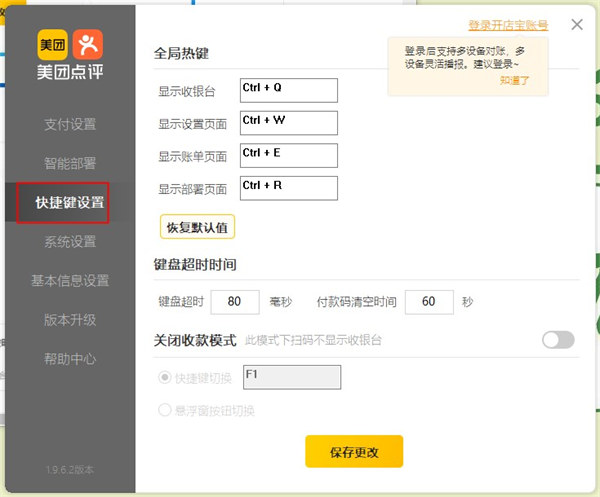The image size is (600, 497).
Task: Focus the 显示收银台 hotkey field
Action: coord(289,90)
